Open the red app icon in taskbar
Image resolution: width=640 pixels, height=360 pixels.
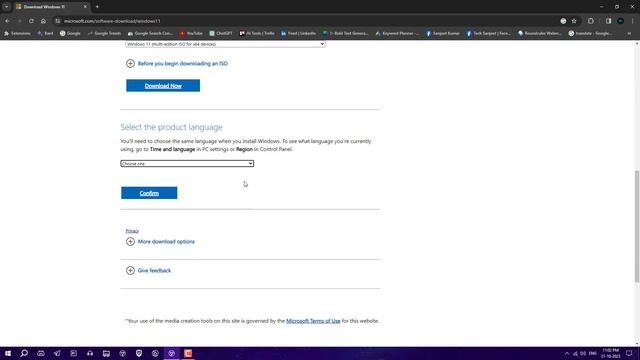[188, 353]
